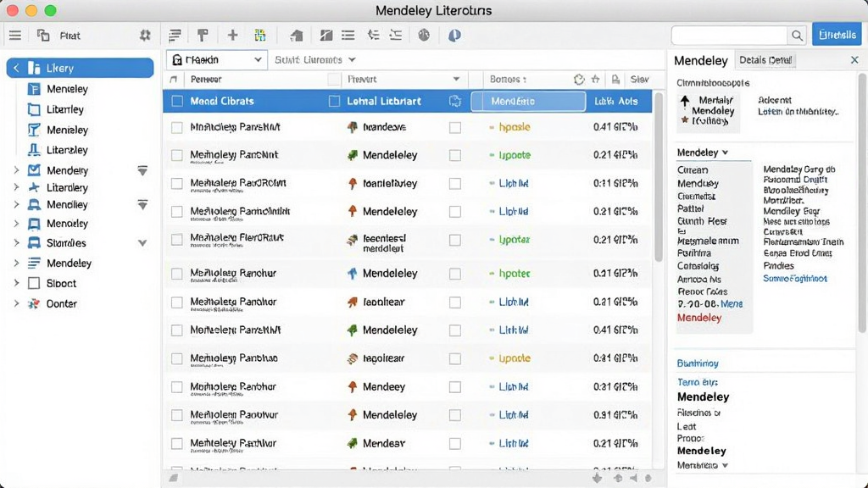Click the Mene link after date
Viewport: 868px width, 488px height.
[732, 304]
